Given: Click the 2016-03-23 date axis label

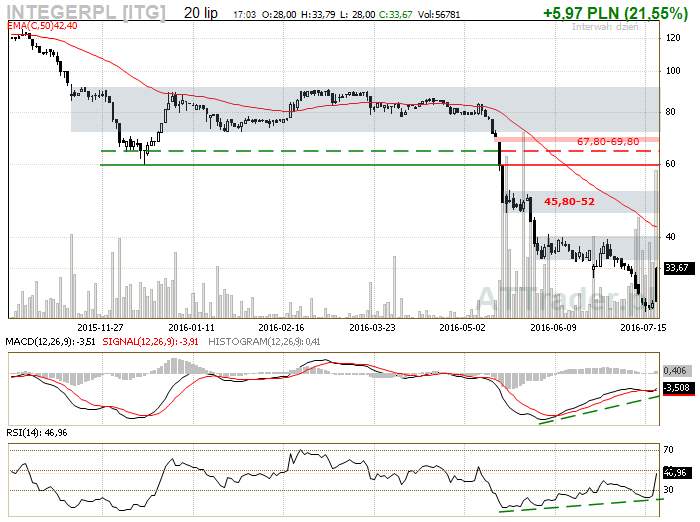Looking at the screenshot, I should (x=372, y=327).
